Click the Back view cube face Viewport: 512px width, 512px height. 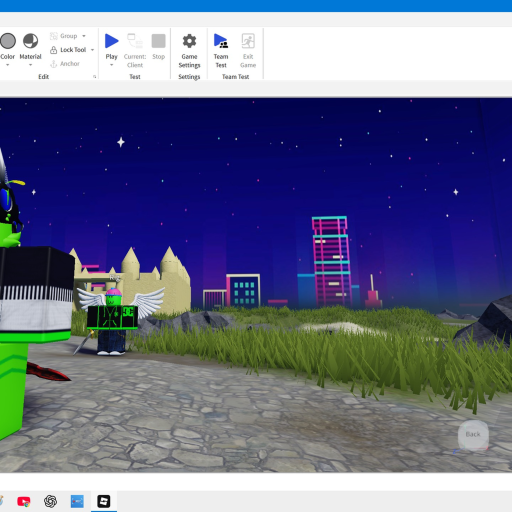pos(473,435)
